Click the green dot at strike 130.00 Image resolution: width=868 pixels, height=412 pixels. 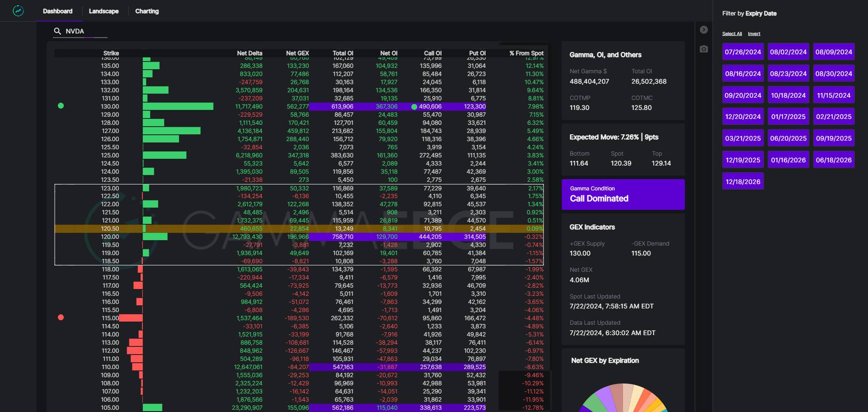pos(61,106)
